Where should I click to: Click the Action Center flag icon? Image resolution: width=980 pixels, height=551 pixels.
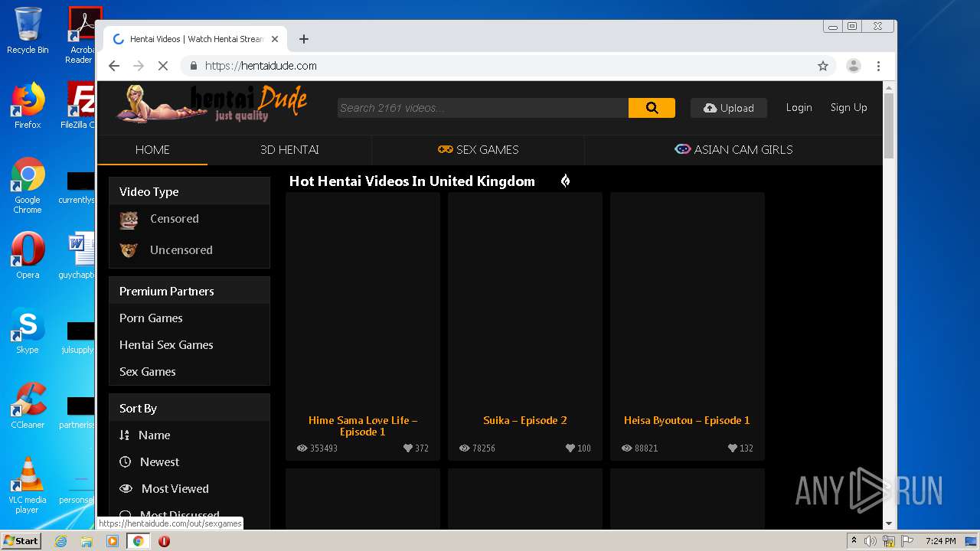pos(908,541)
